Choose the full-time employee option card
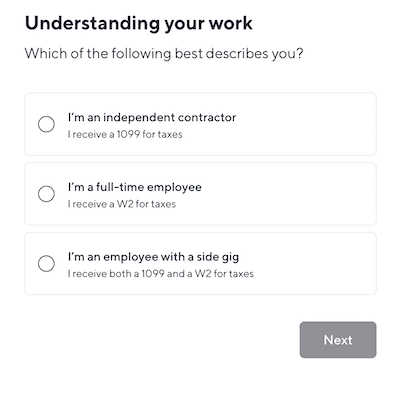The height and width of the screenshot is (396, 400). tap(200, 194)
